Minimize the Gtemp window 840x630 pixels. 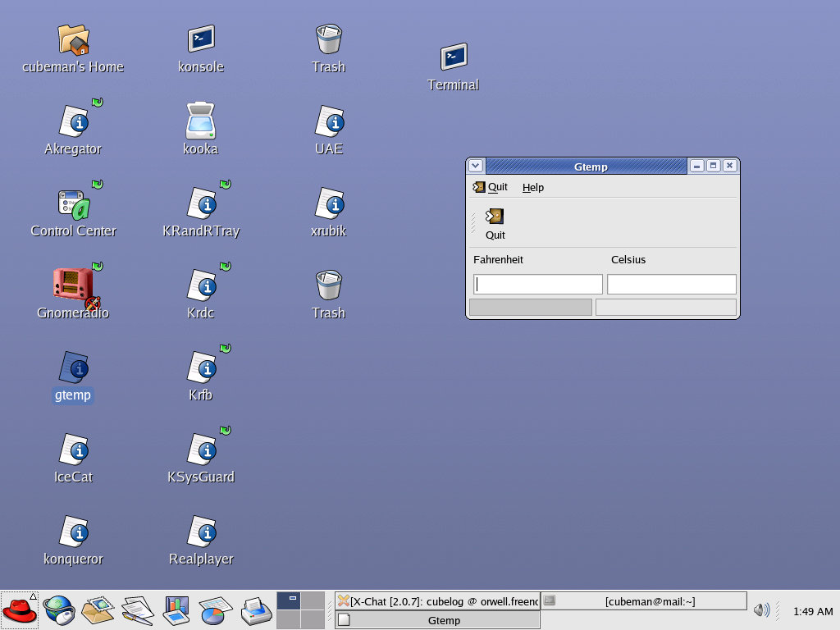[x=696, y=166]
